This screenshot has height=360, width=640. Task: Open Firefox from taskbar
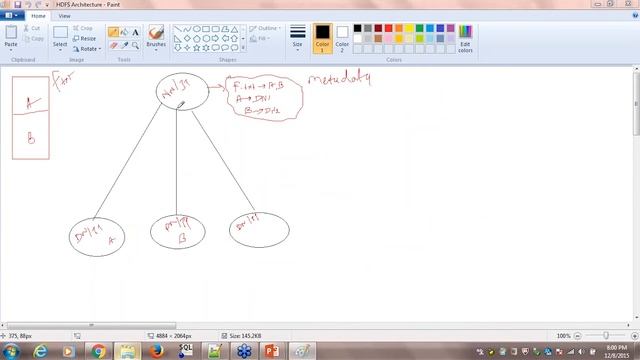(x=156, y=351)
